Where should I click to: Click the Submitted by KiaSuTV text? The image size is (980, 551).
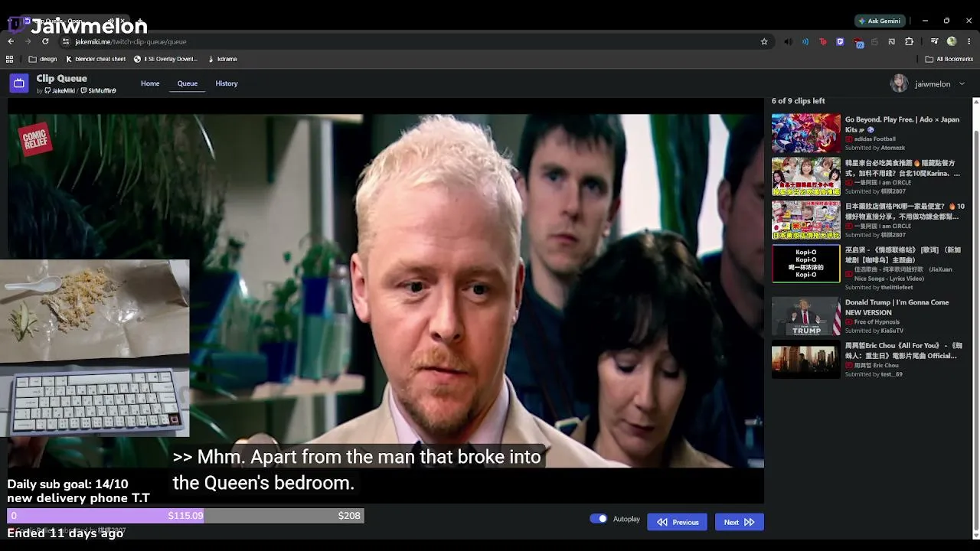[x=874, y=331]
